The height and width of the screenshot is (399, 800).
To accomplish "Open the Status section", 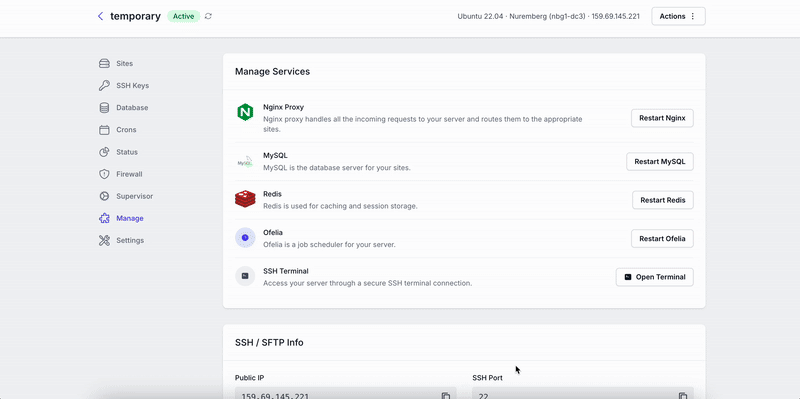I will coord(127,152).
